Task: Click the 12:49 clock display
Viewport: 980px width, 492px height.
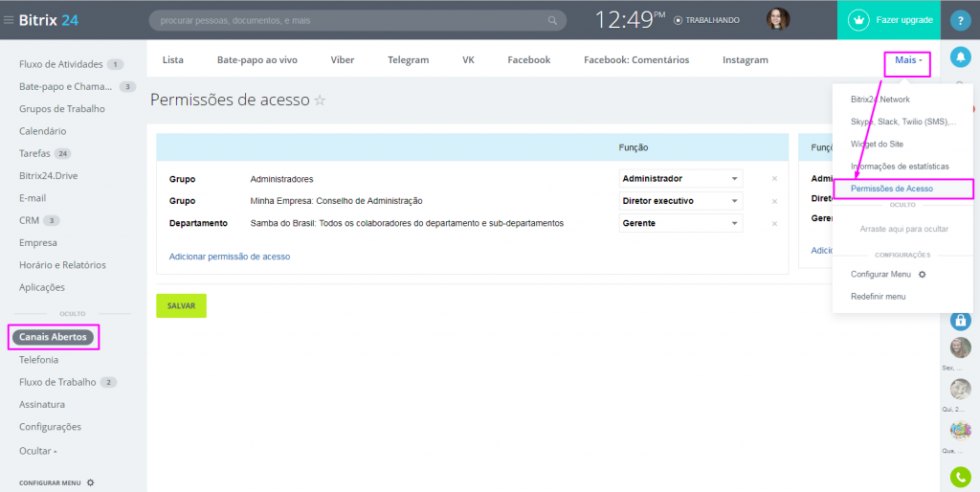Action: click(x=630, y=20)
